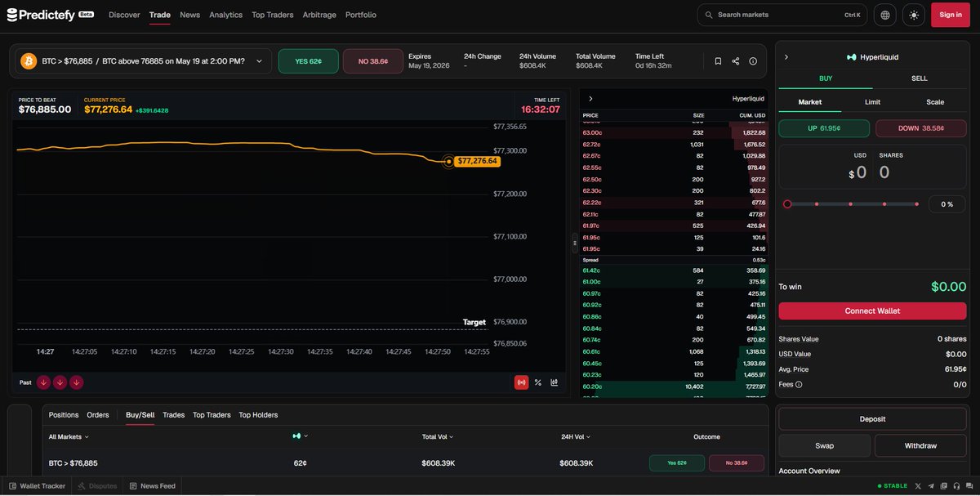Screen dimensions: 980x496
Task: Click the Withdraw button
Action: (x=920, y=445)
